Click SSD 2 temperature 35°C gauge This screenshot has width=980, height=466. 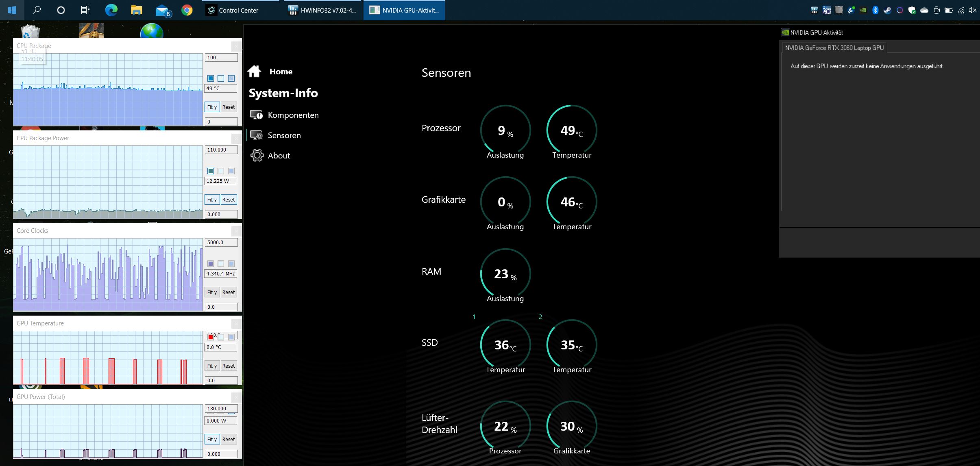tap(572, 345)
